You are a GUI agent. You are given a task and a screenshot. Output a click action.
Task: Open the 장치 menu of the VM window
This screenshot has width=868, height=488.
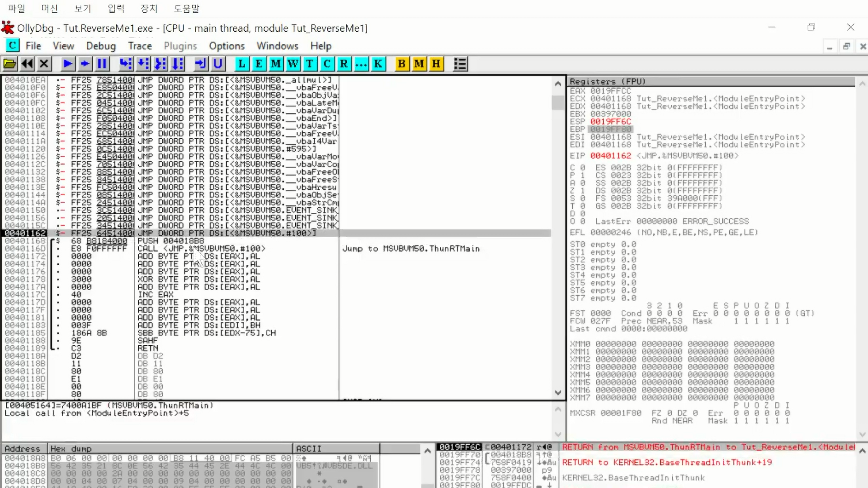[x=149, y=8]
